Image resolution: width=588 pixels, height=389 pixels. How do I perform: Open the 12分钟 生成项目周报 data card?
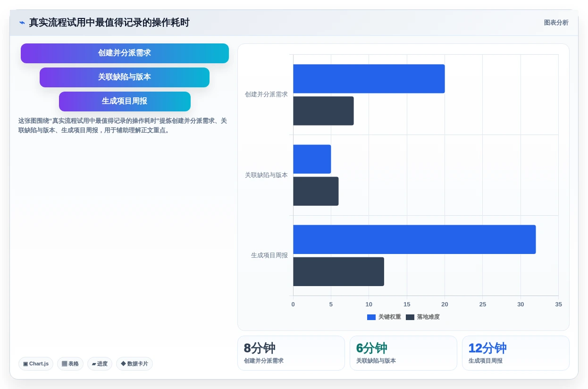coord(516,353)
